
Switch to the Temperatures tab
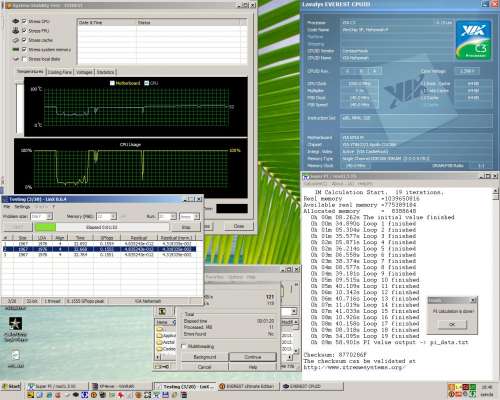pos(30,72)
